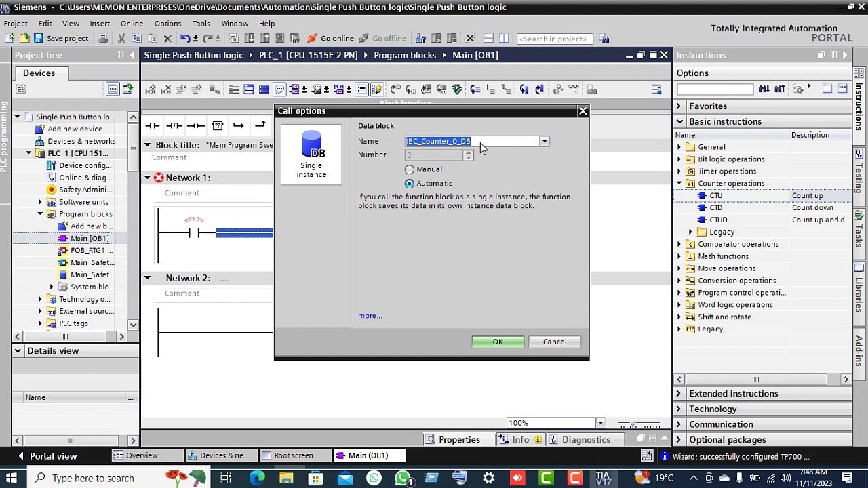Expand the Favorites section
The image size is (868, 488).
point(679,106)
